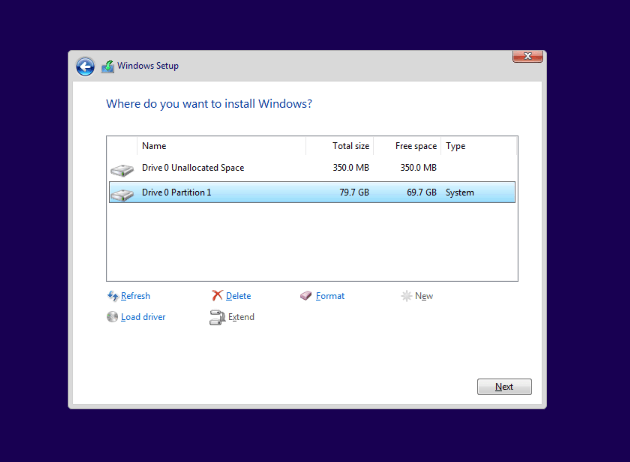The width and height of the screenshot is (630, 462).
Task: Click the Load driver link
Action: tap(143, 317)
